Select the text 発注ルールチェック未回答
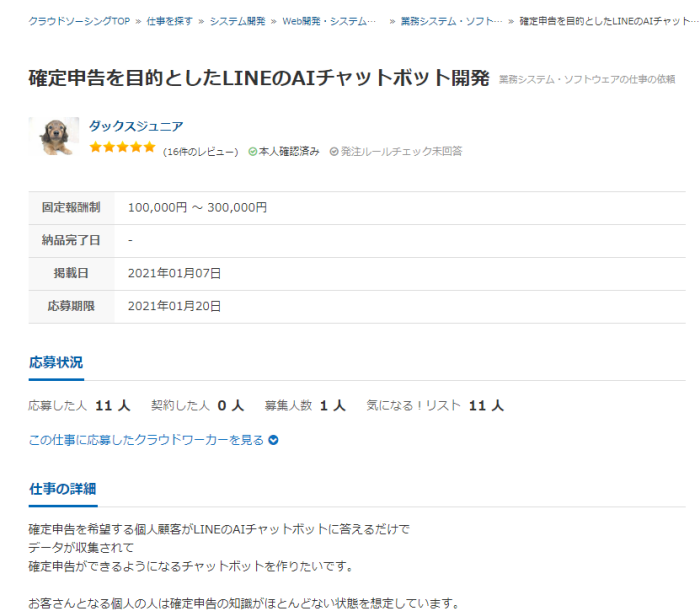The width and height of the screenshot is (700, 611). click(401, 151)
